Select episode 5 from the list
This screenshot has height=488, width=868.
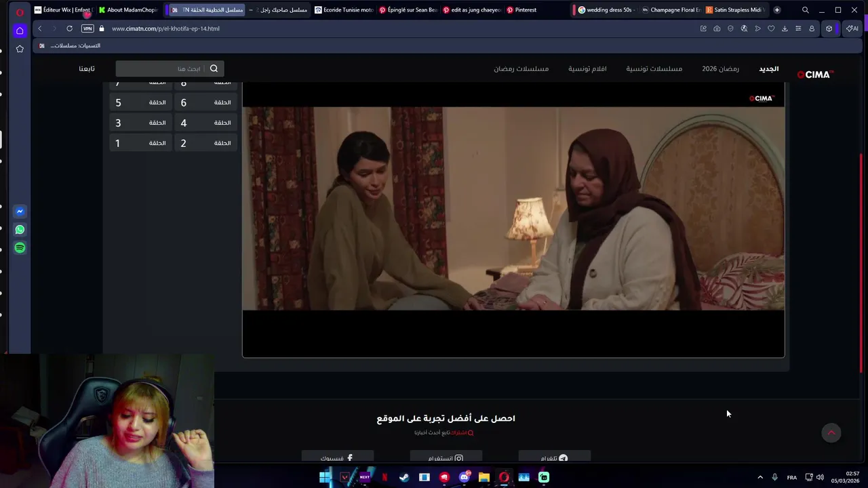(140, 102)
